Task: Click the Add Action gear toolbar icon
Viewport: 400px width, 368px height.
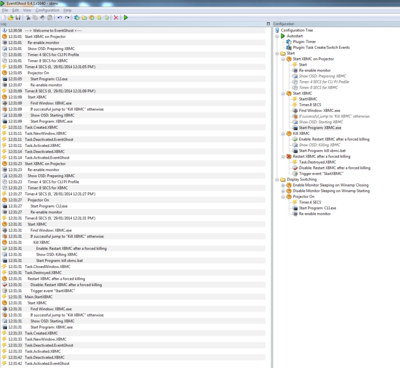Action: click(x=106, y=18)
